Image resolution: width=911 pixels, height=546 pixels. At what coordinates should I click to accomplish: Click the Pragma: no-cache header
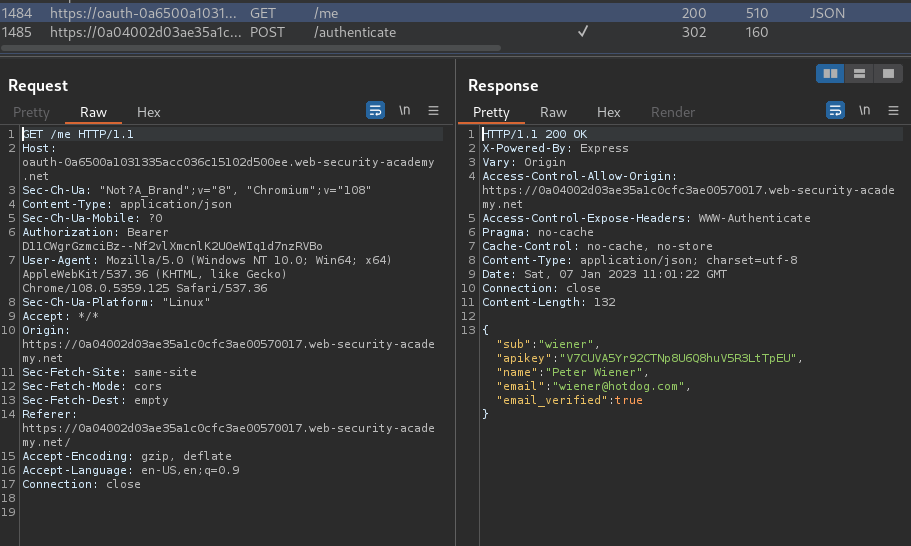(x=538, y=232)
